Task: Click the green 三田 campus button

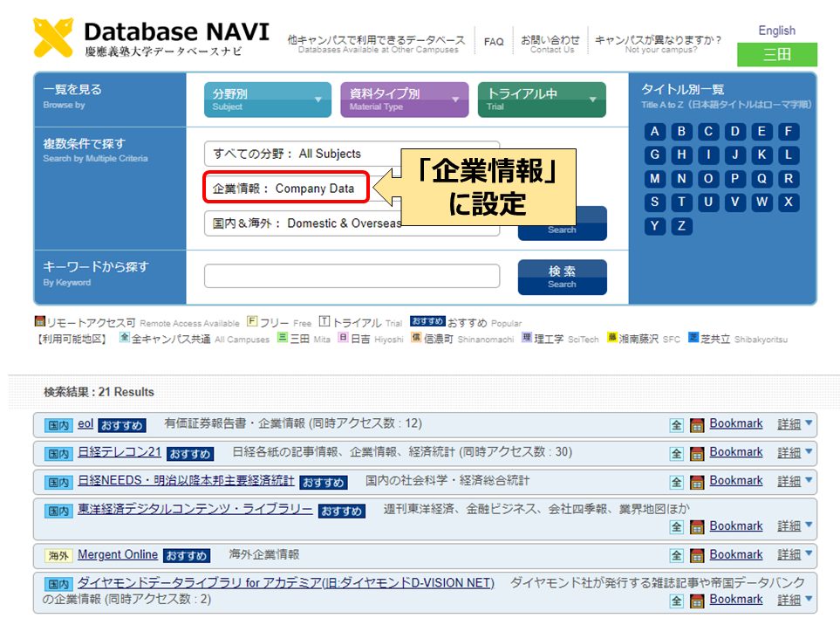Action: tap(777, 54)
